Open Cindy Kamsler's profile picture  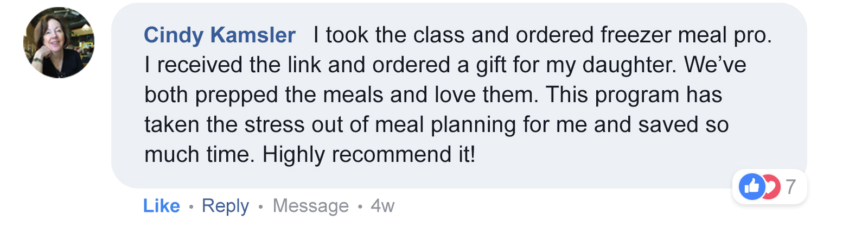59,42
